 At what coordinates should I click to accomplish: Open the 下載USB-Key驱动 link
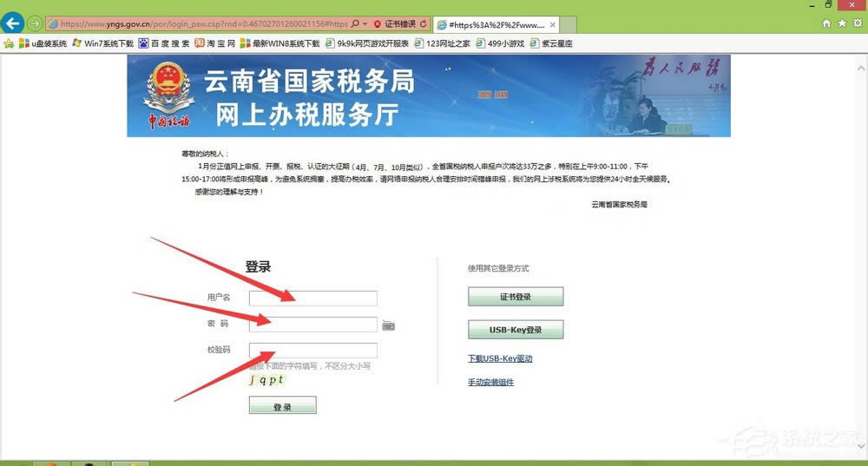(x=501, y=358)
